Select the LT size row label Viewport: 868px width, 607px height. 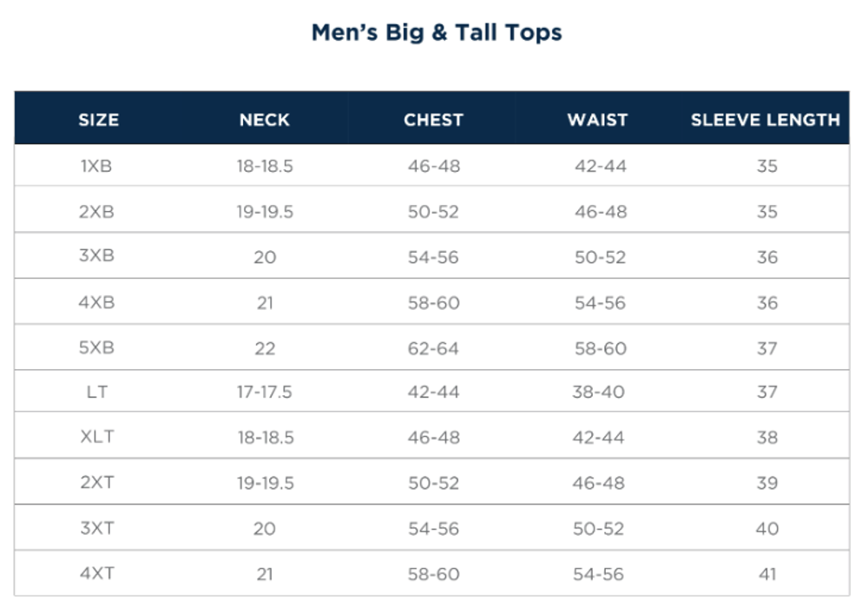click(96, 392)
